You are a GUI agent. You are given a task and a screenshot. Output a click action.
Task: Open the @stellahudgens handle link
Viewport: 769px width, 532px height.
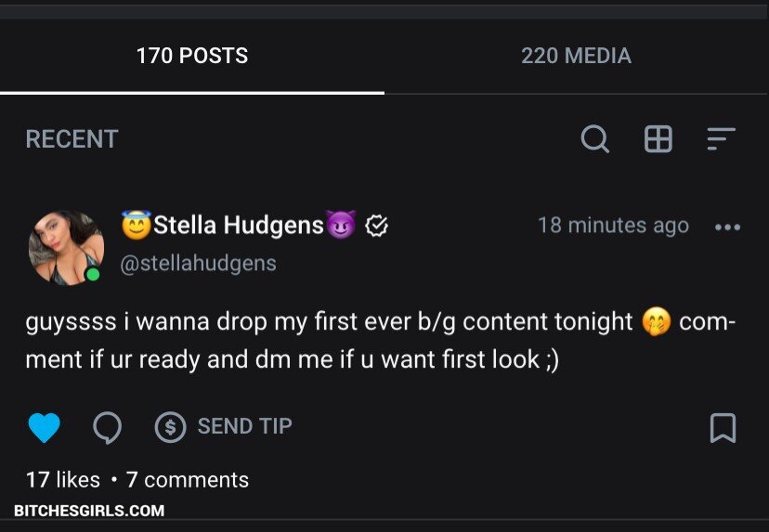pos(199,263)
